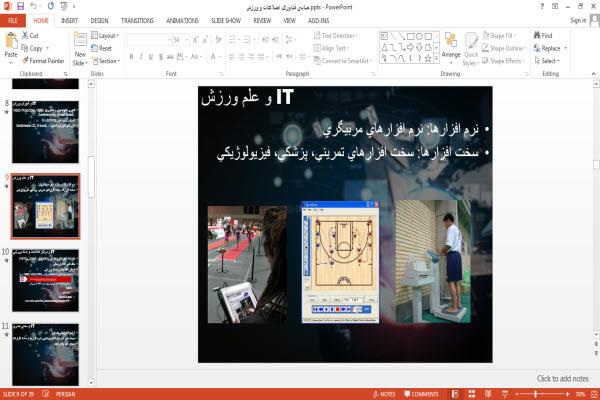Click zoom out minus button
600x400 pixels.
[x=517, y=394]
